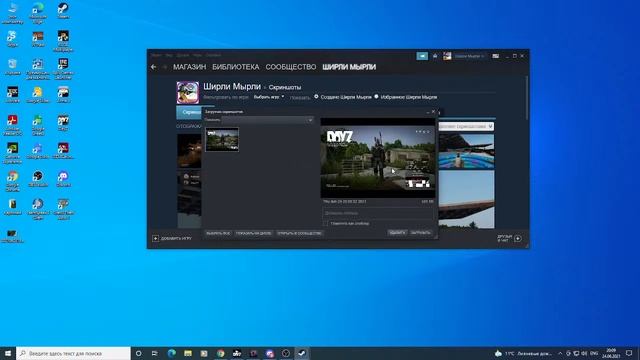Open Microsoft Edge desktop shortcut
Image resolution: width=640 pixels, height=360 pixels.
38,12
